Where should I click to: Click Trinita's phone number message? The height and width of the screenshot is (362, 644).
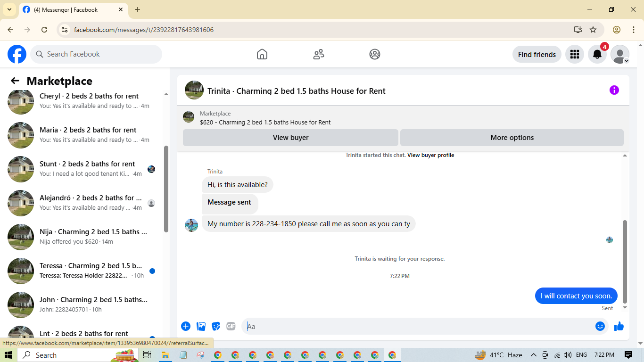point(309,224)
